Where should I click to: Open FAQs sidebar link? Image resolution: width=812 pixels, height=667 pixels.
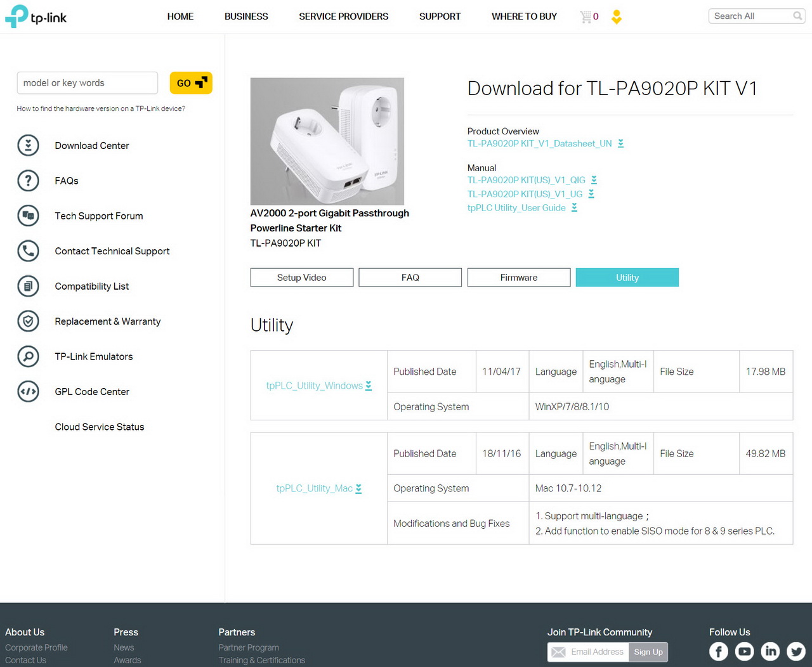(x=67, y=181)
